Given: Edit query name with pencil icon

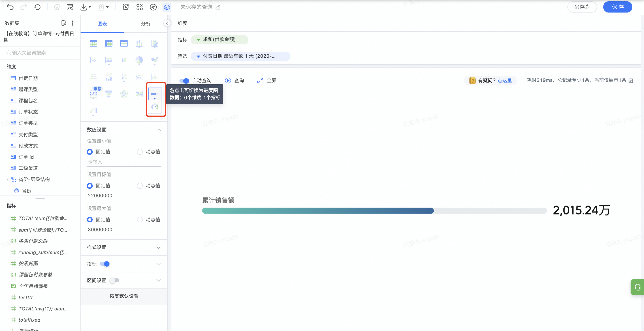Looking at the screenshot, I should tap(218, 7).
